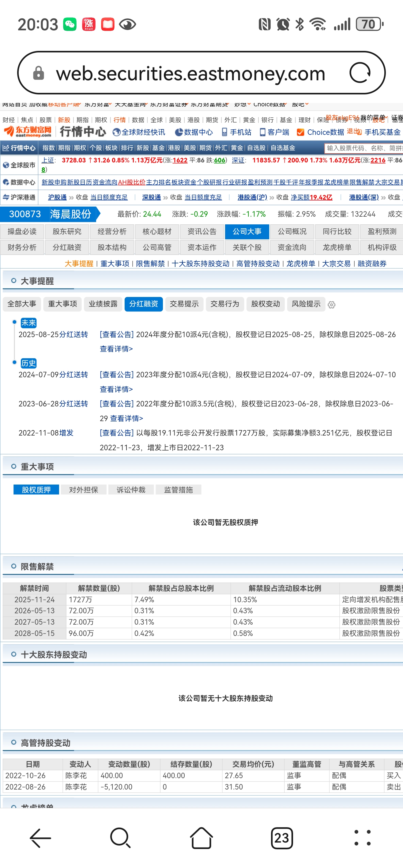403x868 pixels.
Task: Open the 23 tabs switcher
Action: 282,838
